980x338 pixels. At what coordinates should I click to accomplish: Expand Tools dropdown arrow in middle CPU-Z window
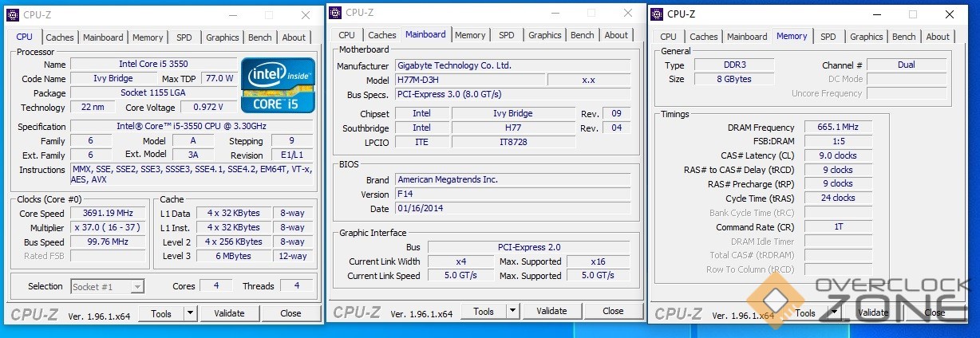pos(513,312)
